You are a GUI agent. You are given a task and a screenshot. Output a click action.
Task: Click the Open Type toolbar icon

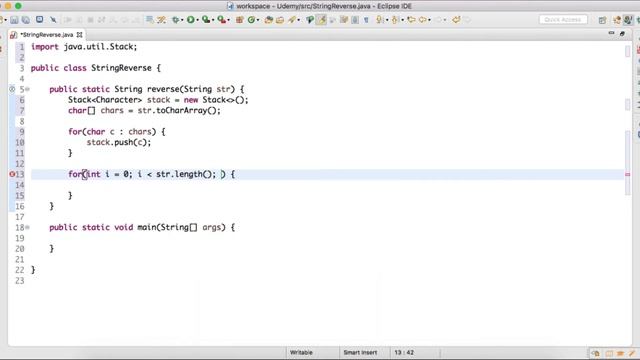coord(268,20)
